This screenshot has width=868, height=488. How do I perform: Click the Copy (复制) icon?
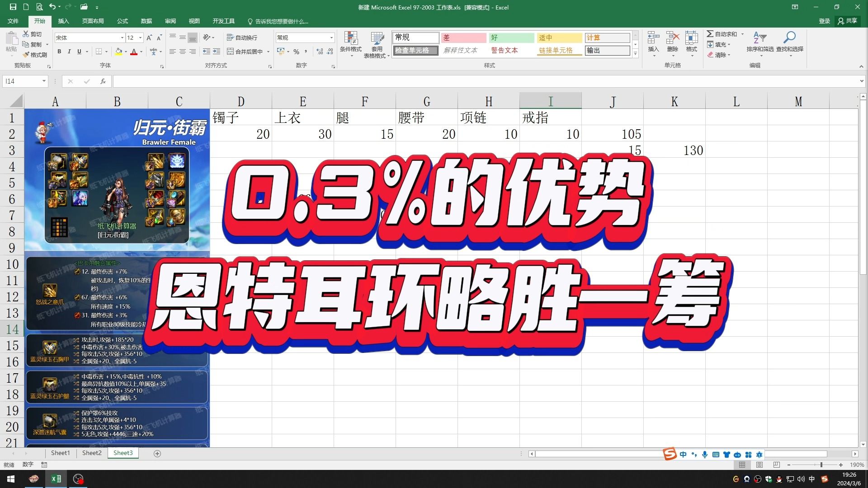(x=26, y=44)
